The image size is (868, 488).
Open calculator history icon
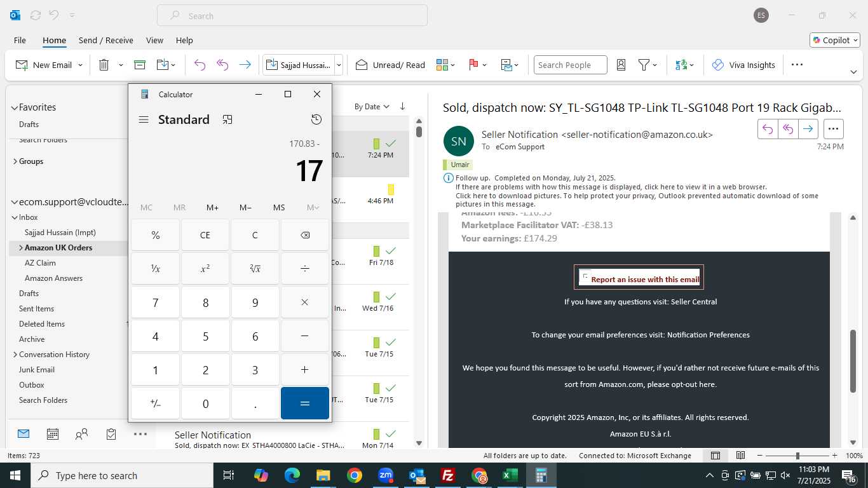point(316,119)
